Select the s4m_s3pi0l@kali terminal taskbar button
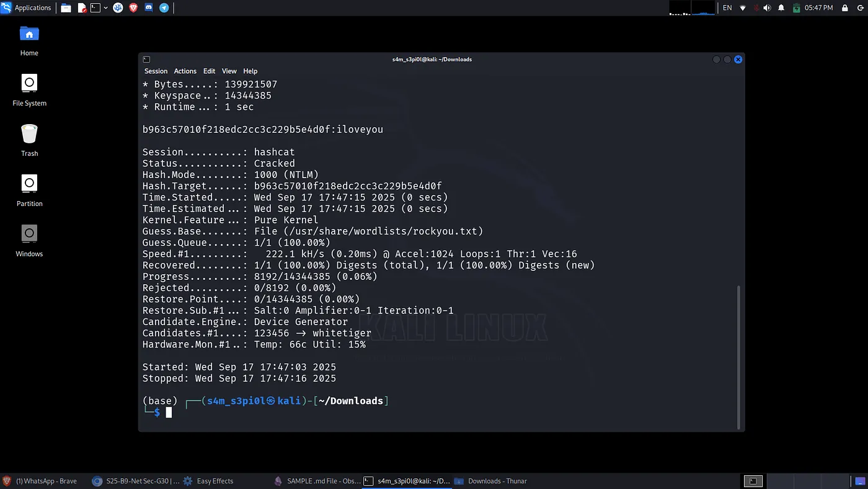 pos(407,481)
